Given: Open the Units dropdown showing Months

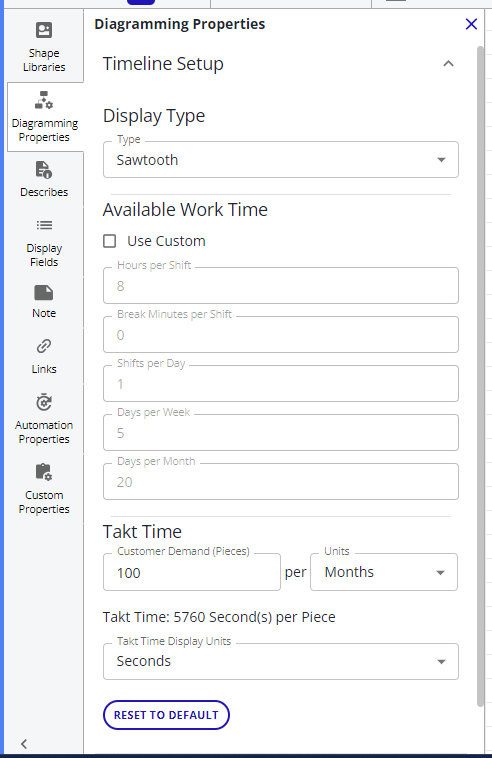Looking at the screenshot, I should [384, 572].
